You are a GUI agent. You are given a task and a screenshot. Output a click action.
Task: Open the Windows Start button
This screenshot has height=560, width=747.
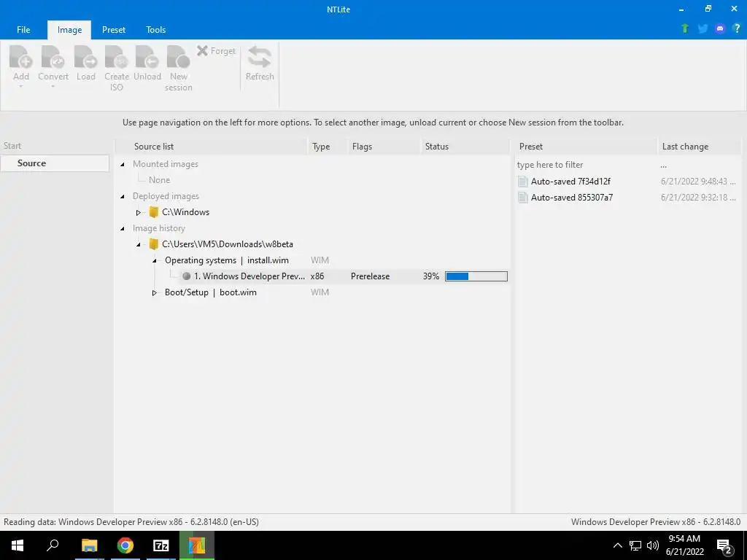[x=18, y=545]
